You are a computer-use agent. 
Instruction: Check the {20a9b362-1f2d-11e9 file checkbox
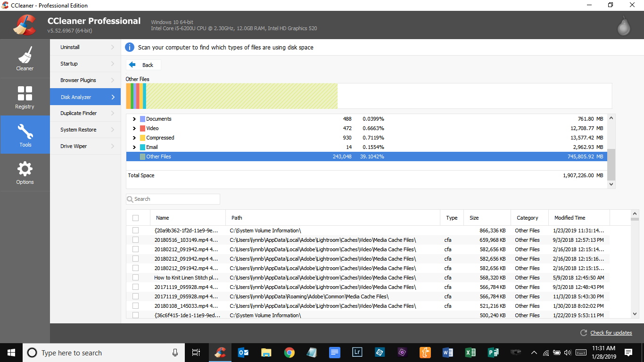136,230
